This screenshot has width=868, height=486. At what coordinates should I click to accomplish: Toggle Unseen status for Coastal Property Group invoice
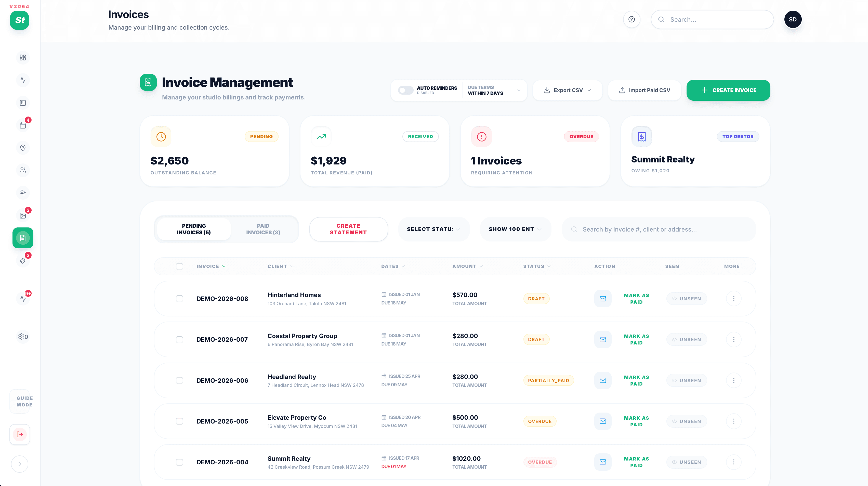[686, 339]
